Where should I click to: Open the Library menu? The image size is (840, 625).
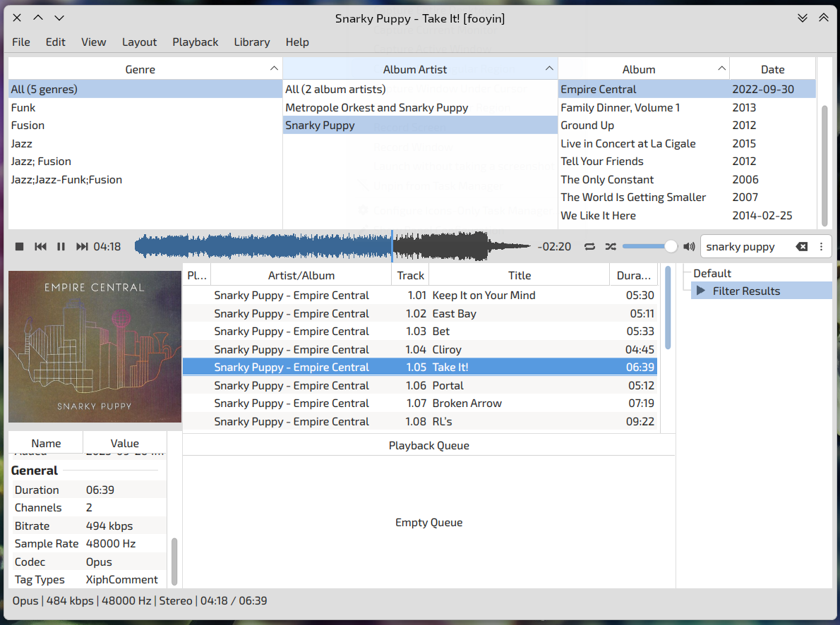pyautogui.click(x=252, y=42)
